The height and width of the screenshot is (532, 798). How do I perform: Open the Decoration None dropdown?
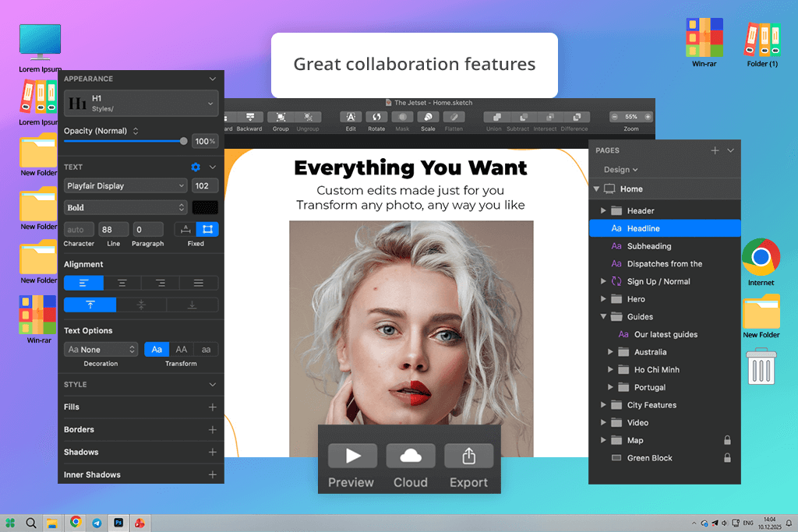(101, 350)
